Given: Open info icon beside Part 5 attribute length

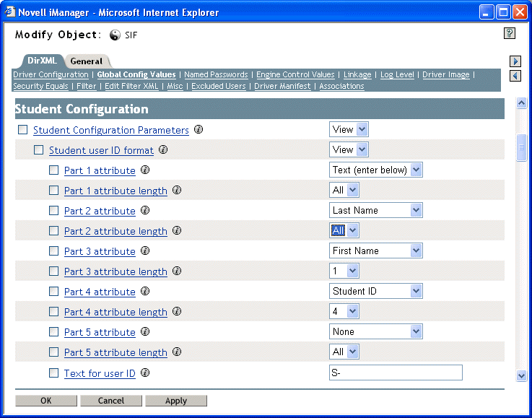Looking at the screenshot, I should click(x=177, y=352).
